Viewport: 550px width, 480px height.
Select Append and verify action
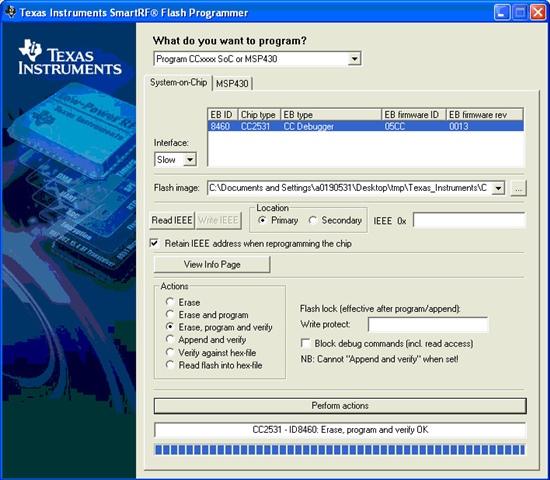tap(170, 339)
